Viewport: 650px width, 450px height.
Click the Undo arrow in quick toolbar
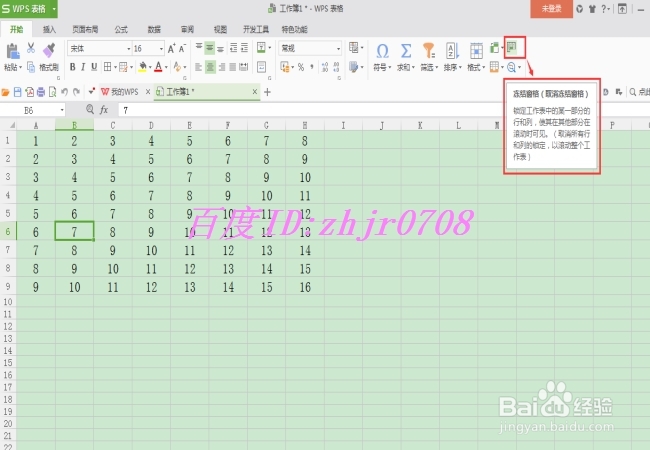[64, 92]
